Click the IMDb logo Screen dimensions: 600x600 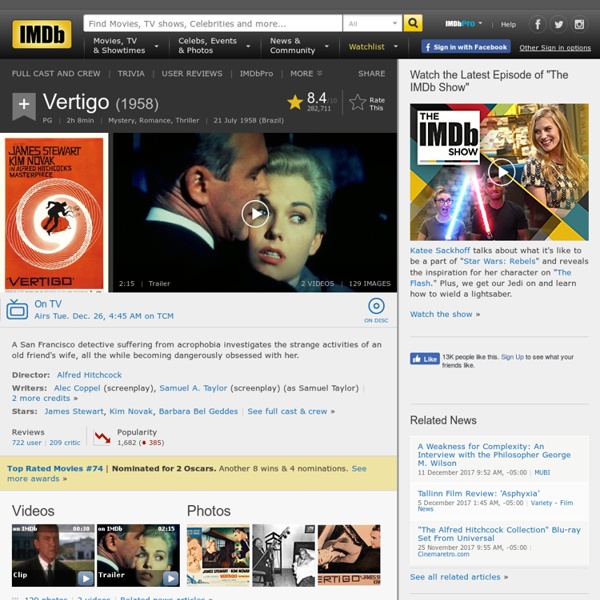coord(42,34)
